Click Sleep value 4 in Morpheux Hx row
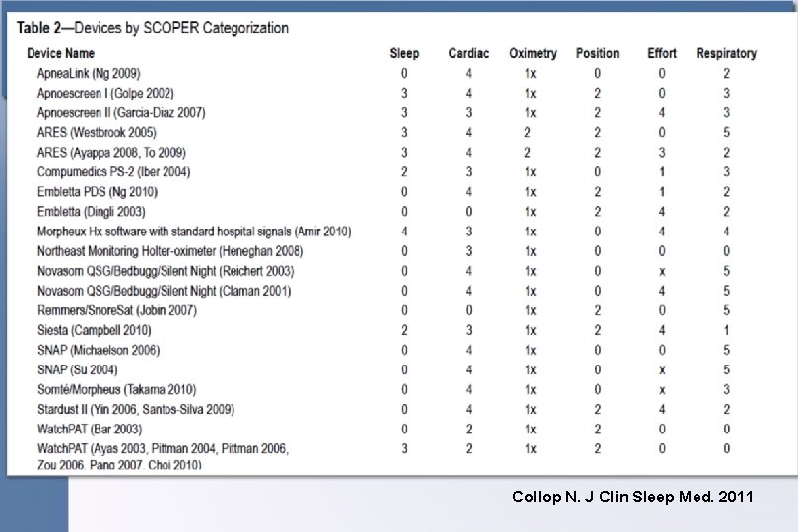This screenshot has height=532, width=798. (404, 232)
